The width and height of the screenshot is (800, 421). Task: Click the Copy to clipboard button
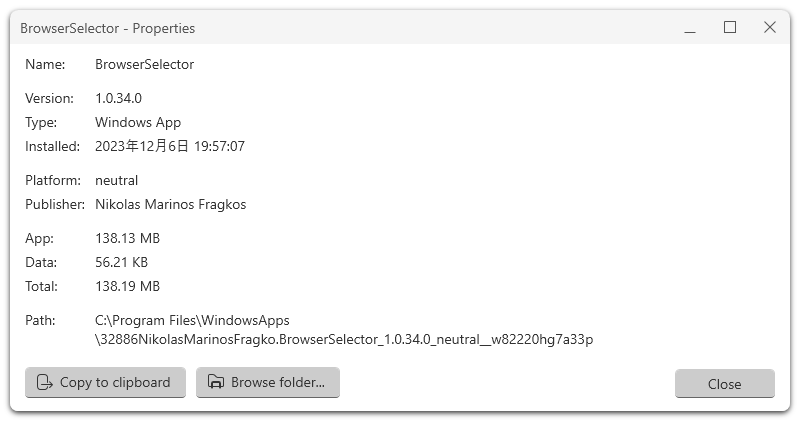pos(105,382)
